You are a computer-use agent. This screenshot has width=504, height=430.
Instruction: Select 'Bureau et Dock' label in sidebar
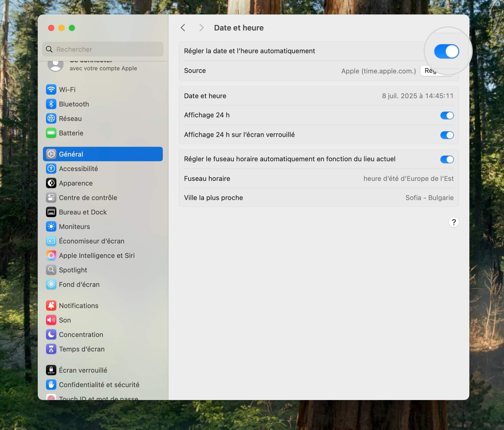click(83, 212)
